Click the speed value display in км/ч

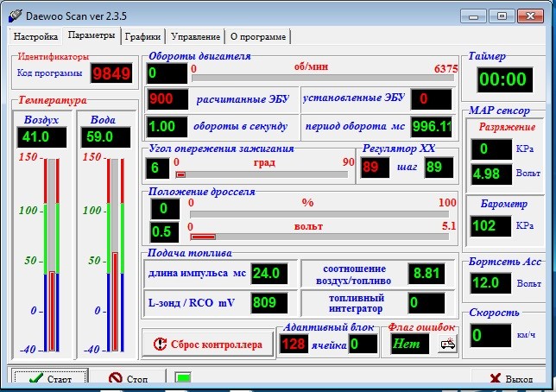coord(490,335)
